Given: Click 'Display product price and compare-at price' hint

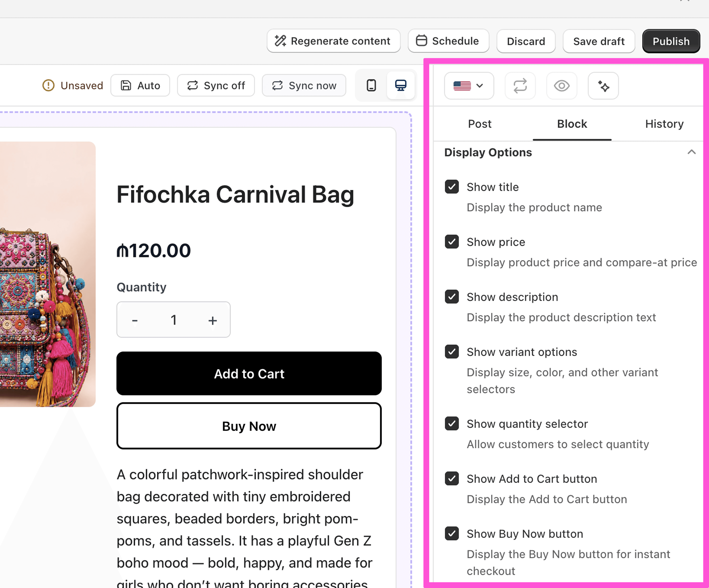Looking at the screenshot, I should pos(582,262).
